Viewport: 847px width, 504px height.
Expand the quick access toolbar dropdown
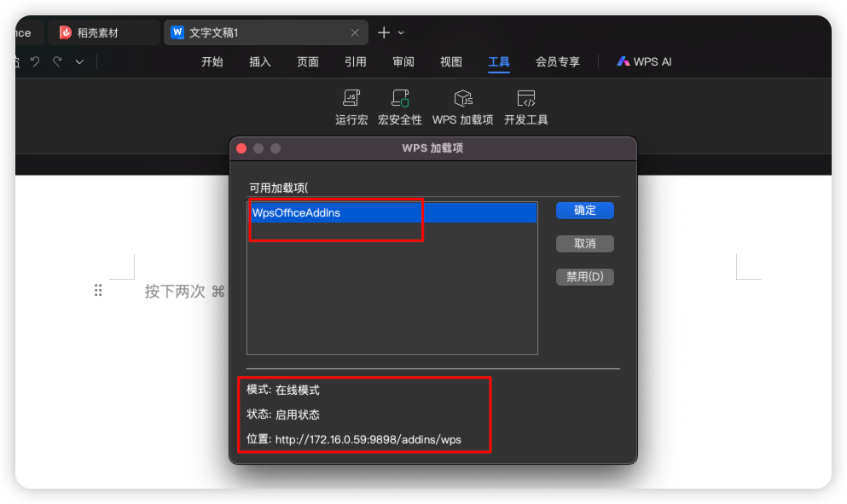pyautogui.click(x=79, y=62)
